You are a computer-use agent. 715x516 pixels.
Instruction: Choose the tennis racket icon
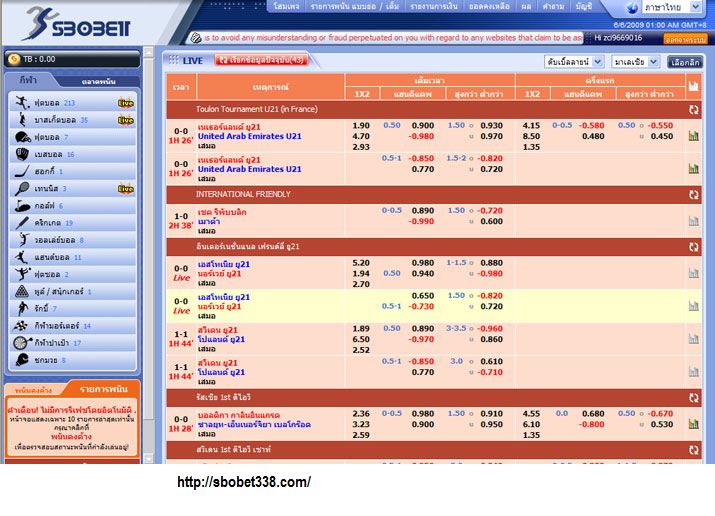(x=22, y=188)
